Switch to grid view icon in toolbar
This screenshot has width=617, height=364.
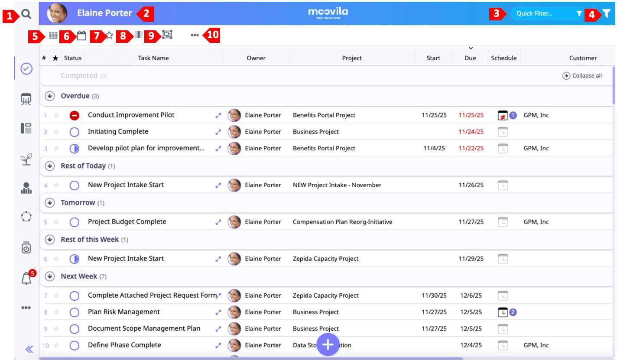[x=53, y=36]
